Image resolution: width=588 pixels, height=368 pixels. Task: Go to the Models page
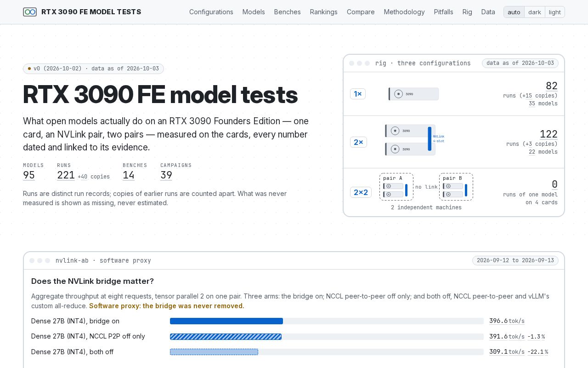tap(254, 12)
